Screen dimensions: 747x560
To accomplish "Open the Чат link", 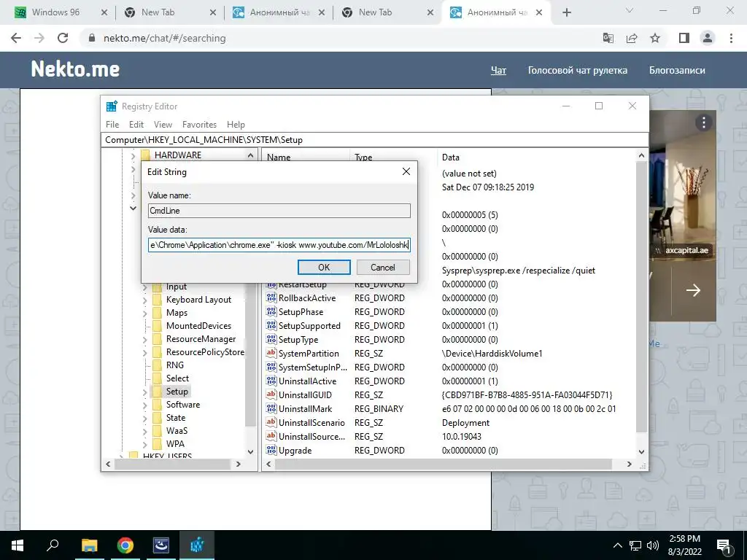I will (498, 71).
